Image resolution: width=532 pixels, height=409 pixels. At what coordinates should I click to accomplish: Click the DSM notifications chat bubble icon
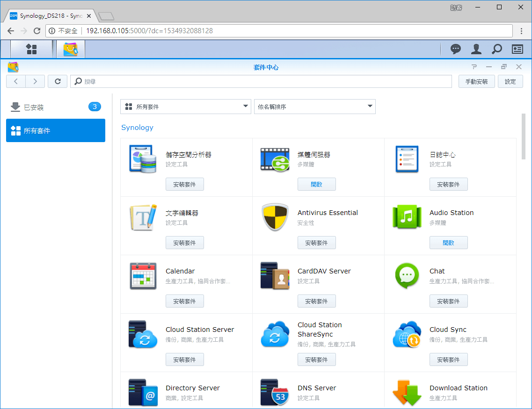455,49
